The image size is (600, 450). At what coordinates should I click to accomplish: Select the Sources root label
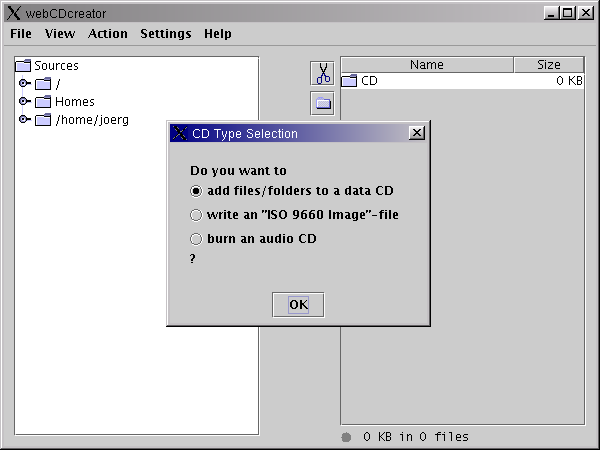coord(56,66)
